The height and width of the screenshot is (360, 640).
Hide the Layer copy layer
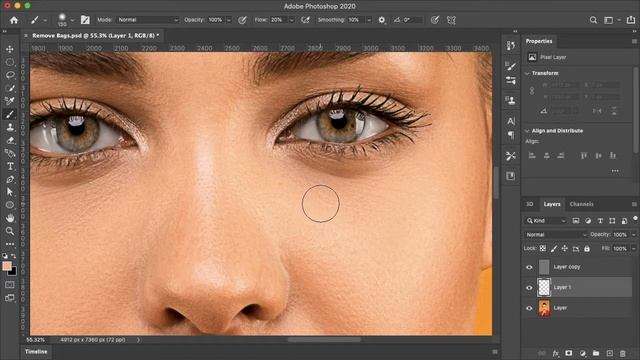tap(529, 267)
